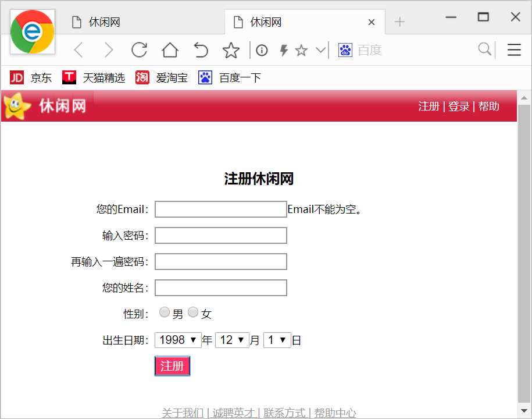532x419 pixels.
Task: Bookmark page with the large star icon
Action: [x=231, y=50]
